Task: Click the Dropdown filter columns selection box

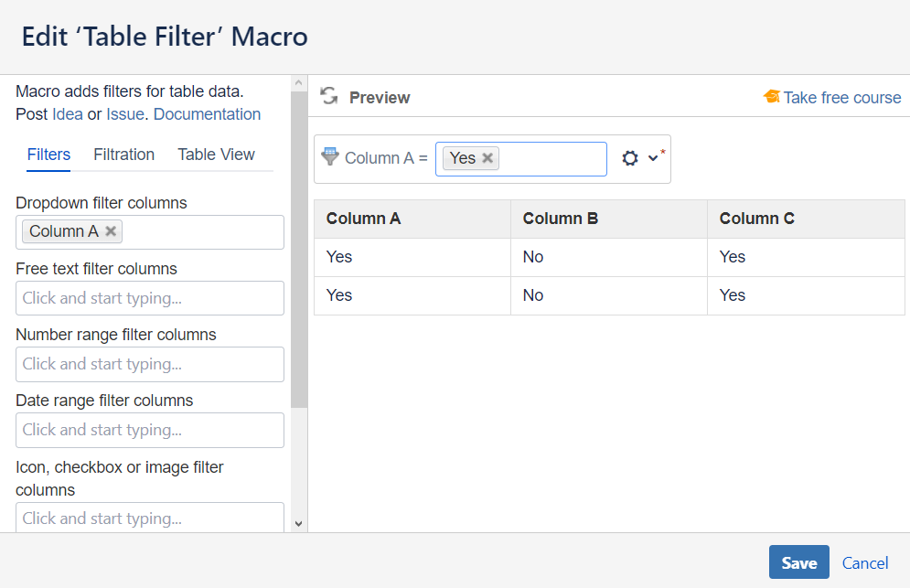Action: [x=201, y=232]
